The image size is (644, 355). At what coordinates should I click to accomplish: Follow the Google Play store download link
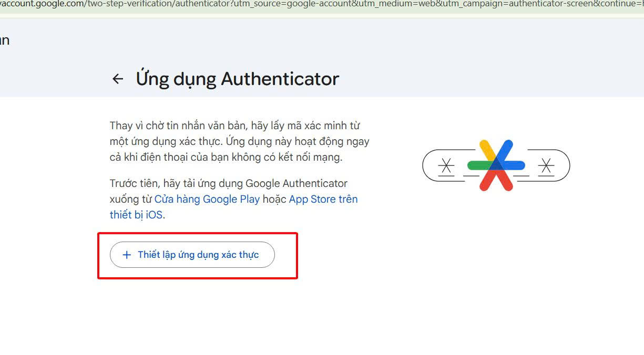pyautogui.click(x=208, y=199)
